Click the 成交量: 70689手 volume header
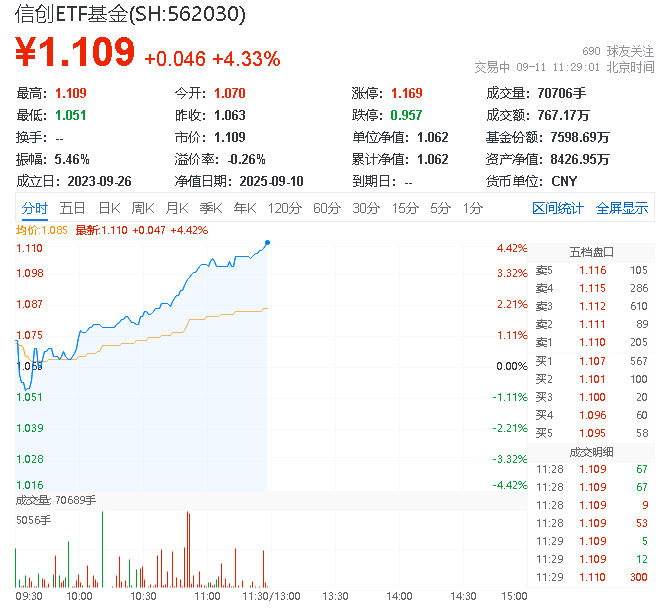Image resolution: width=660 pixels, height=615 pixels. 56,500
